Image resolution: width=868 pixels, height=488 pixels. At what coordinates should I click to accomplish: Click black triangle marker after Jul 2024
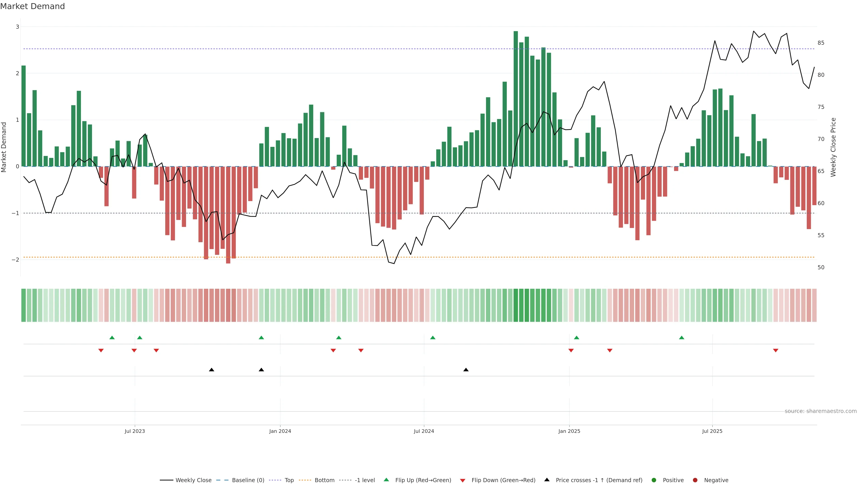pyautogui.click(x=466, y=370)
